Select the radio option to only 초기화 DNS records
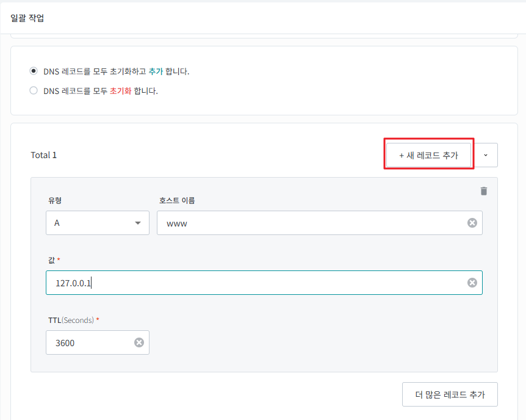The image size is (526, 420). point(34,91)
